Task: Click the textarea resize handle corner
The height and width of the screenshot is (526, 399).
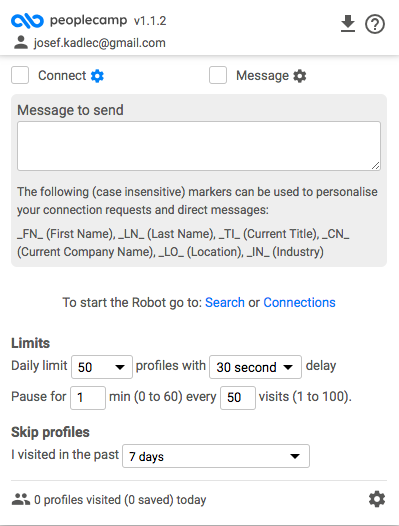Action: pos(376,165)
